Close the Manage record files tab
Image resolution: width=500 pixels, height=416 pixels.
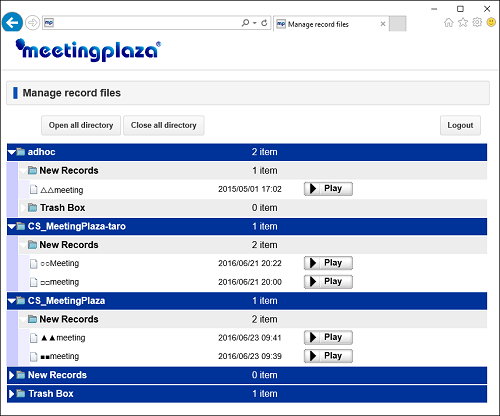[383, 24]
